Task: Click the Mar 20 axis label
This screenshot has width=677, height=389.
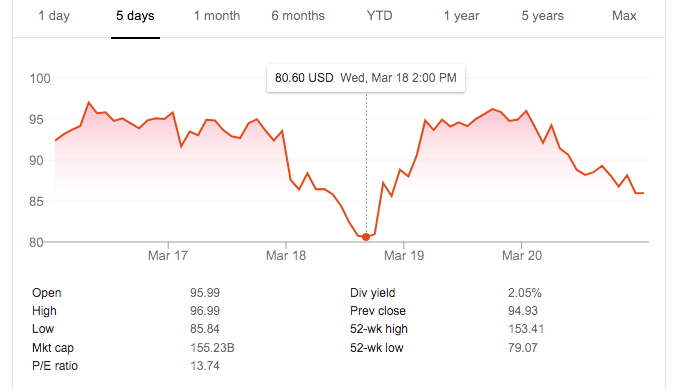Action: click(522, 256)
